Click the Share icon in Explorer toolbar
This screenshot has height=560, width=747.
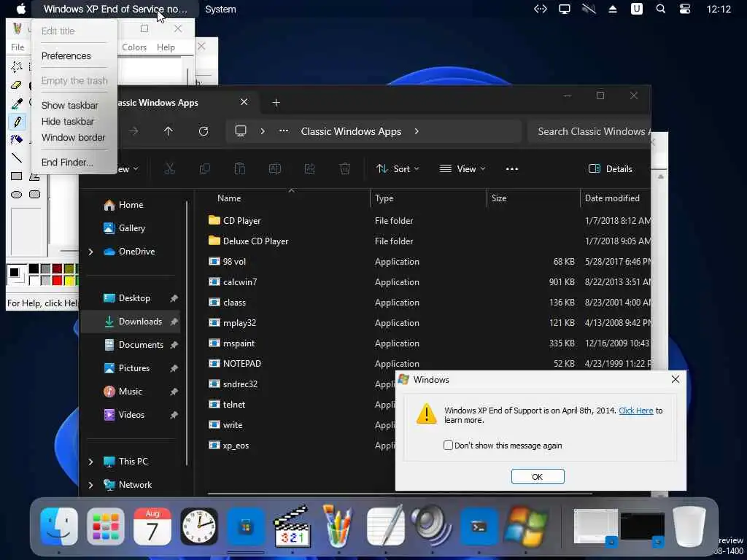point(309,168)
